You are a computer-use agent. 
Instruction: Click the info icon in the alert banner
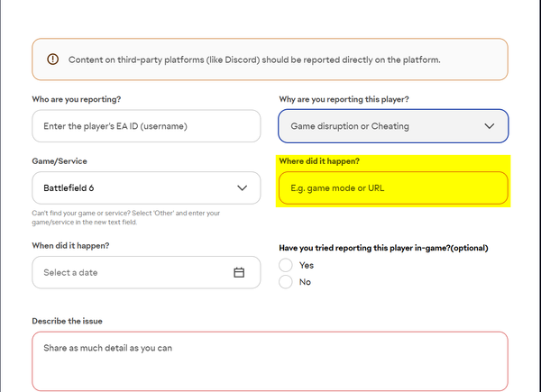(52, 59)
